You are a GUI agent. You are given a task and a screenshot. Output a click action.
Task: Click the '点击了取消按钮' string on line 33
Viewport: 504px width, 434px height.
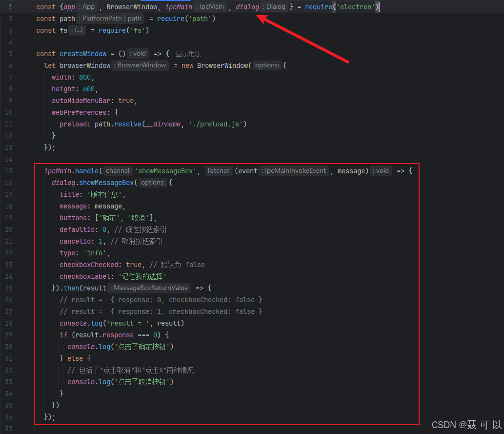142,382
